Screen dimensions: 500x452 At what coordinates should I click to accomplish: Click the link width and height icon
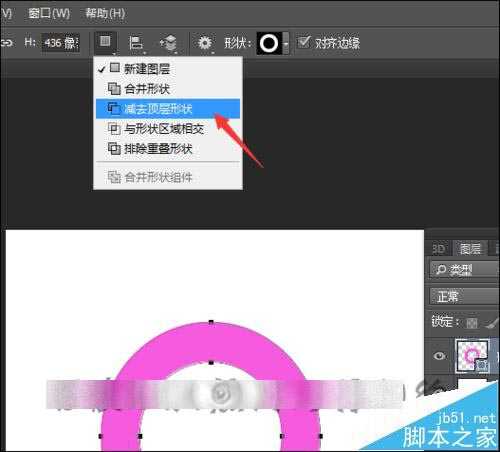(x=7, y=43)
